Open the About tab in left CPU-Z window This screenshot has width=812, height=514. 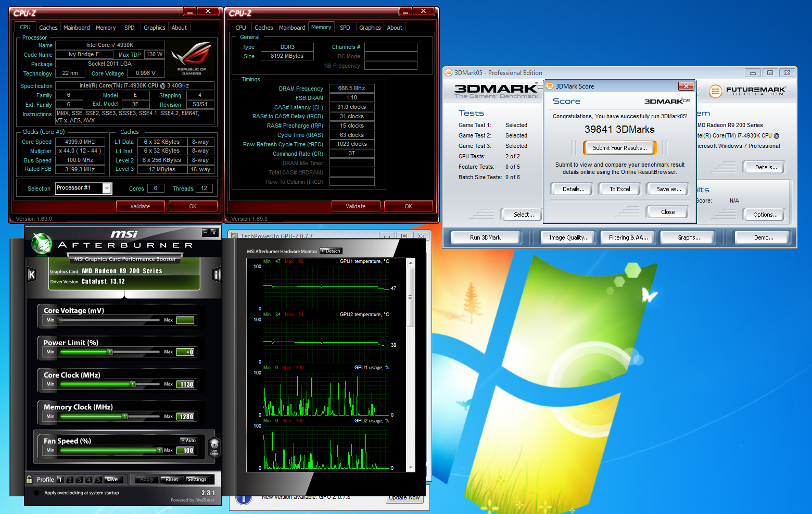point(179,28)
